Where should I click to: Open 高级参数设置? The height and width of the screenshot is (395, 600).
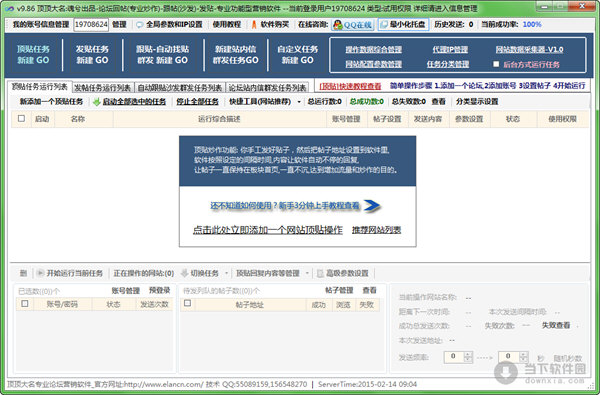point(347,273)
